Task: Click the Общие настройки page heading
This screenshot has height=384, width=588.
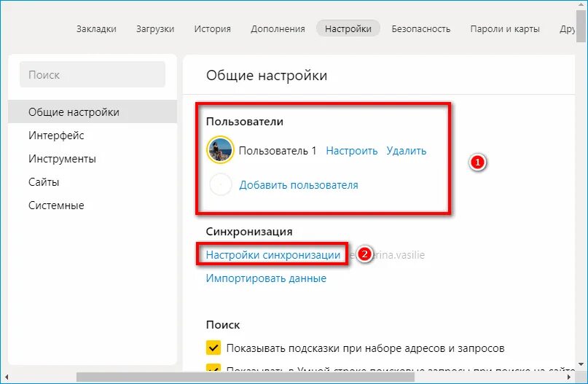Action: click(x=267, y=75)
